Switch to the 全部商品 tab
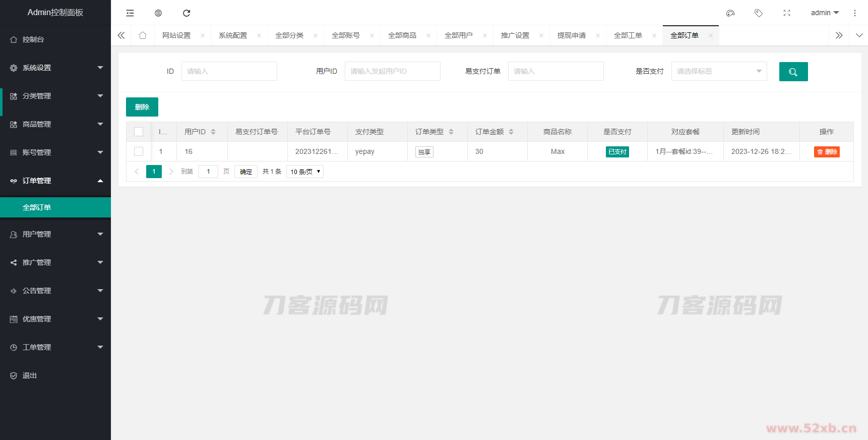The image size is (868, 440). pyautogui.click(x=402, y=35)
